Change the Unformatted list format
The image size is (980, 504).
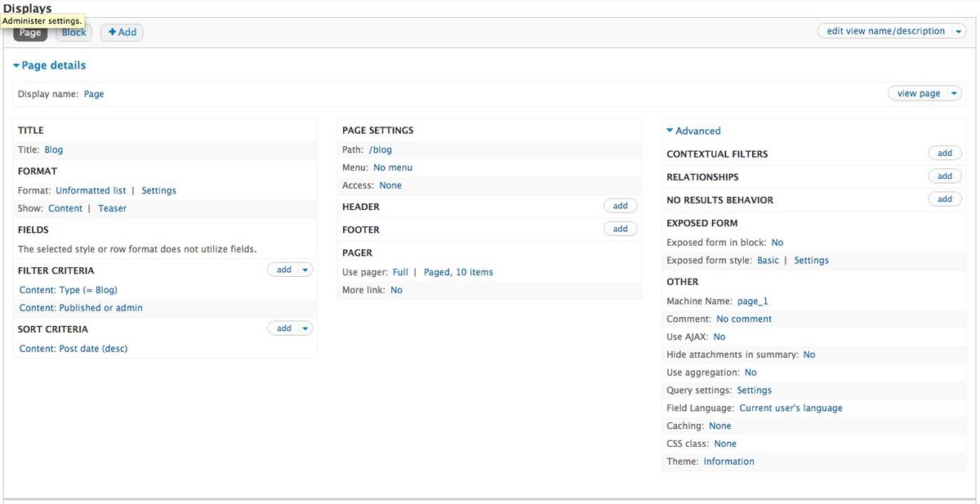pos(90,190)
